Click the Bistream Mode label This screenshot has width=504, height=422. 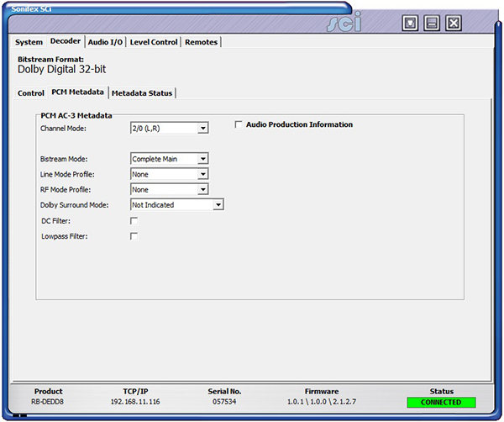coord(64,159)
